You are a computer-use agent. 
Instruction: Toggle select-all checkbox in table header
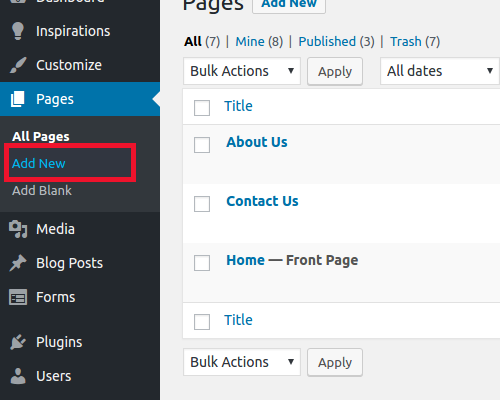click(202, 108)
